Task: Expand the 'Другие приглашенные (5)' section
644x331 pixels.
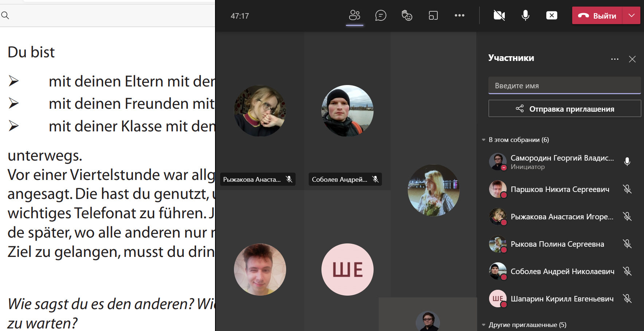Action: pos(484,325)
